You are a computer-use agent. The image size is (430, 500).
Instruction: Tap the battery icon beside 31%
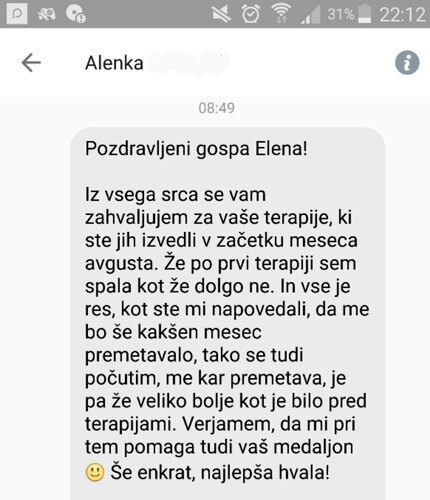tap(365, 14)
